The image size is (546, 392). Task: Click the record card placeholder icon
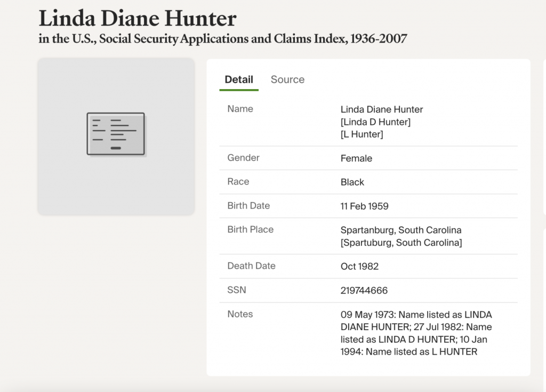click(x=116, y=134)
